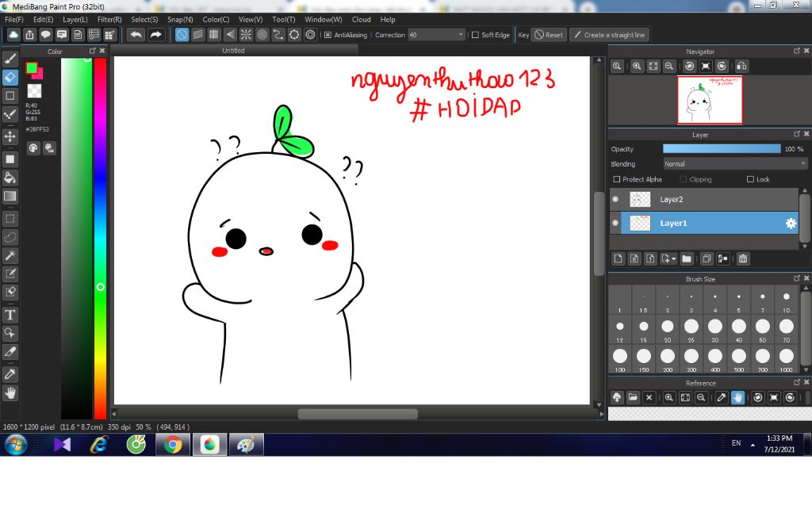The image size is (812, 524).
Task: Click the Navigator flip canvas icon
Action: tap(741, 66)
